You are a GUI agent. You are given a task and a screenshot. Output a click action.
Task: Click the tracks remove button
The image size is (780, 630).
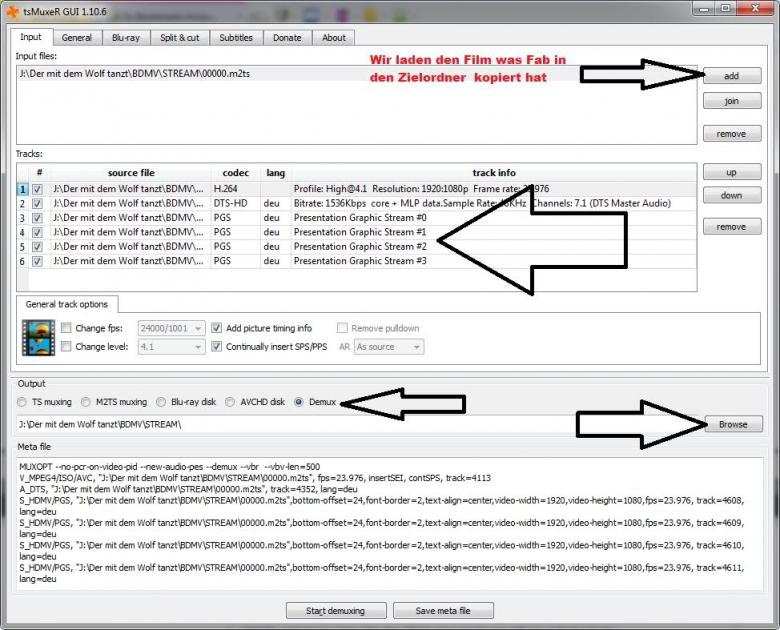pyautogui.click(x=732, y=227)
